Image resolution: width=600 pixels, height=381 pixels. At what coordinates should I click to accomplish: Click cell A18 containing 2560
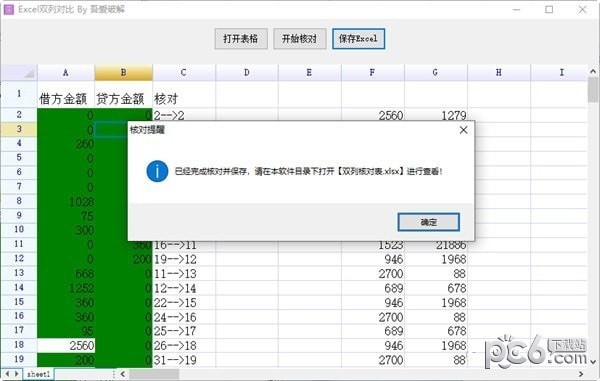[66, 345]
